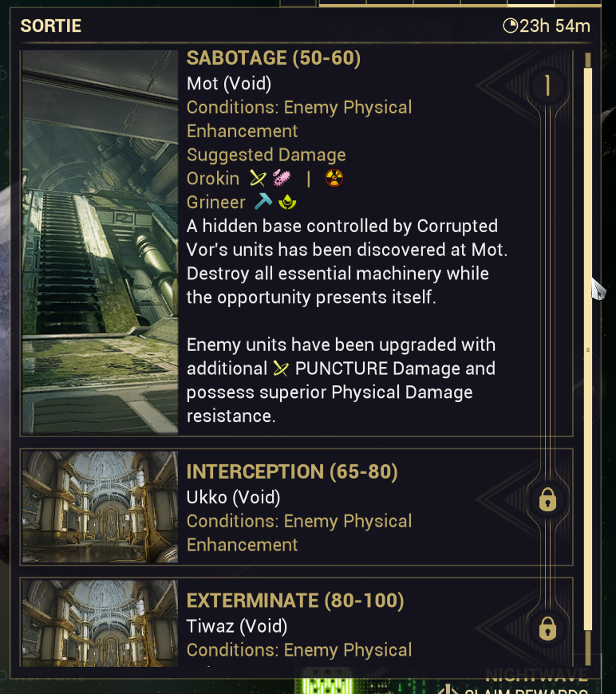Click the yellow Corrosive damage icon
The width and height of the screenshot is (616, 694).
pyautogui.click(x=287, y=202)
